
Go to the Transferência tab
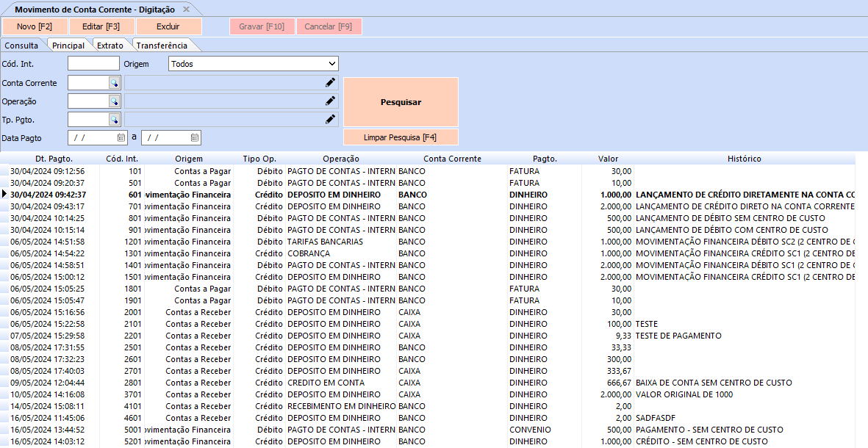[162, 46]
